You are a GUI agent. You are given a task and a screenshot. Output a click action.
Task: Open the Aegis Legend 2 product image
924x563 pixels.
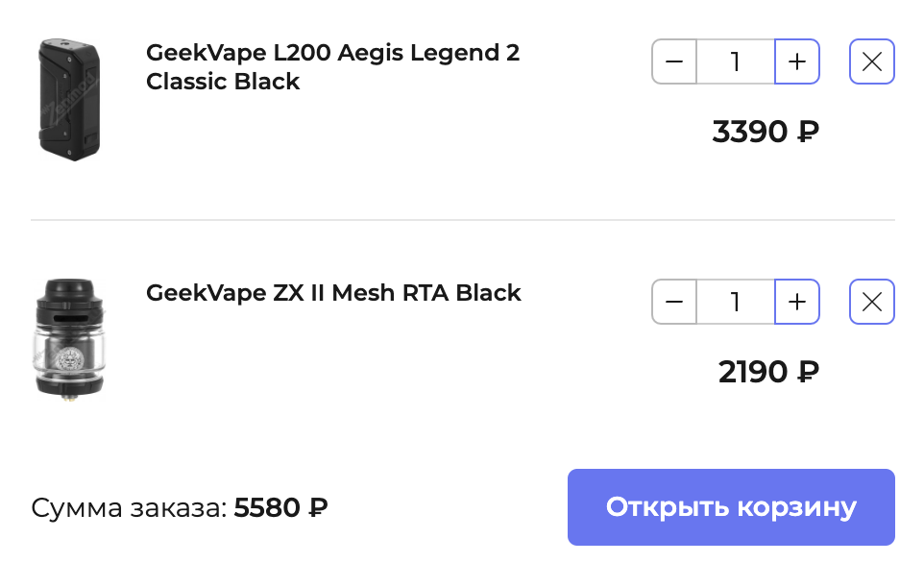(x=69, y=99)
